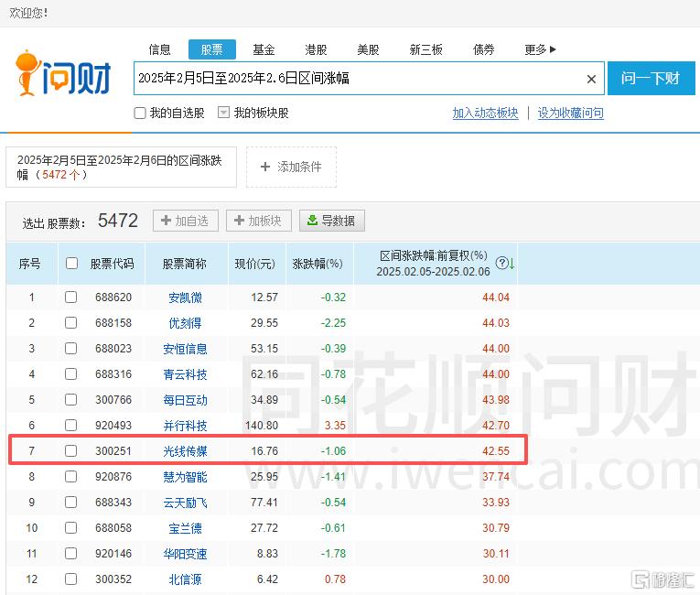The width and height of the screenshot is (700, 595).
Task: Open stock link 慧为智能
Action: point(185,477)
